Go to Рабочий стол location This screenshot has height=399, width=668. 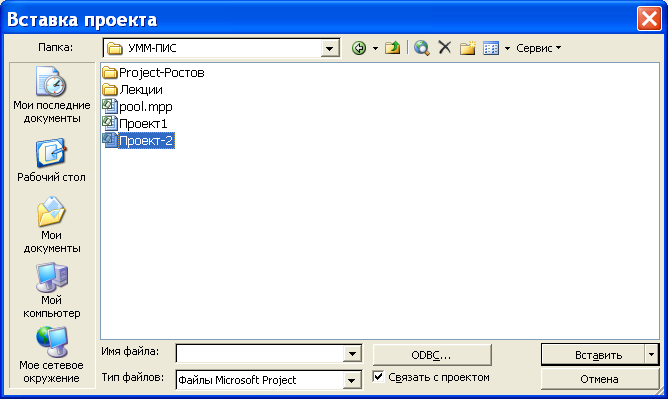(x=51, y=160)
